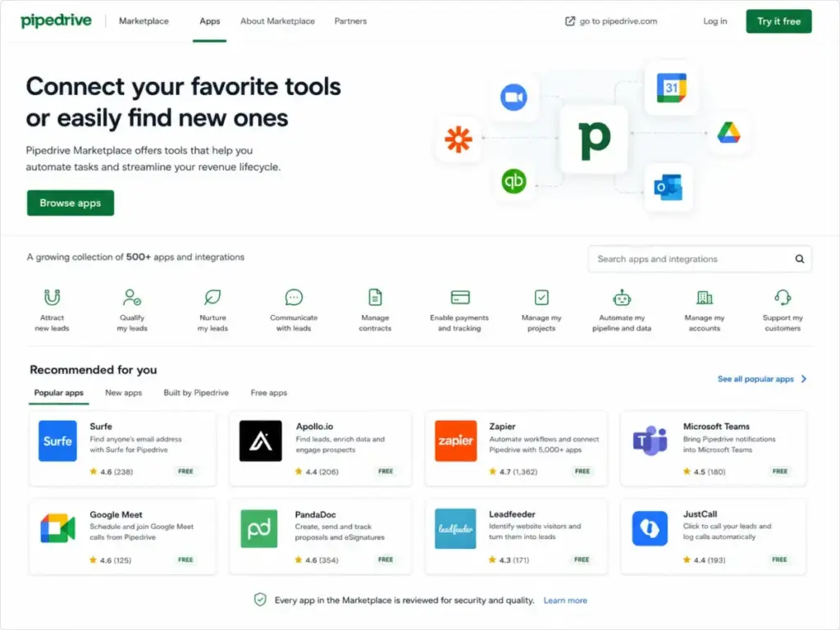This screenshot has width=840, height=630.
Task: Open the Apollo.io app card title
Action: pyautogui.click(x=314, y=427)
